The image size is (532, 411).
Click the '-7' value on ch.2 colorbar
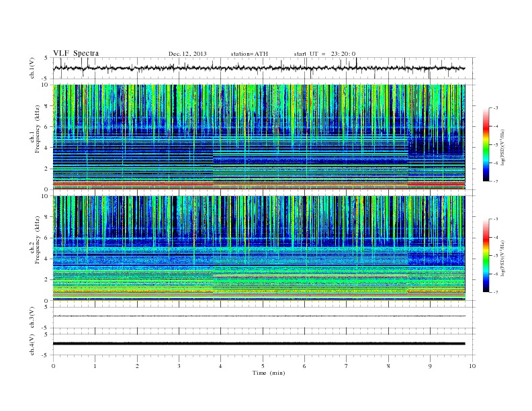point(496,292)
